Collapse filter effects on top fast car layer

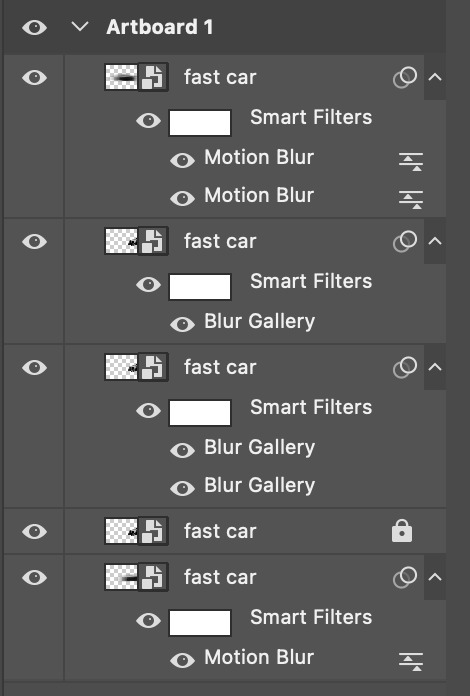435,78
